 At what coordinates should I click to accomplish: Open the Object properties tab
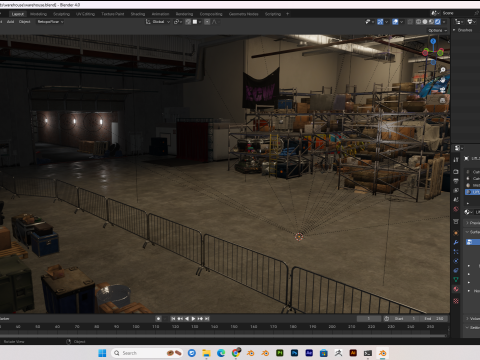[456, 232]
